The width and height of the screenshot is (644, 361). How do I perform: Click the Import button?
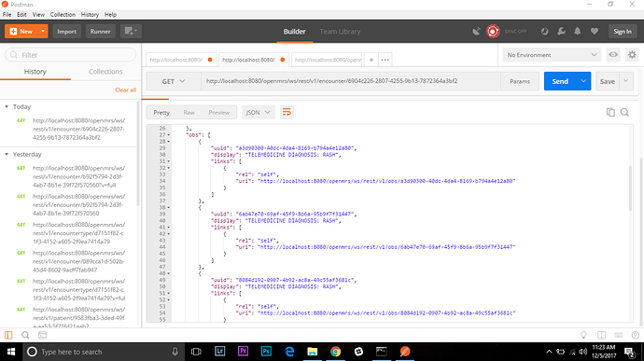click(66, 31)
